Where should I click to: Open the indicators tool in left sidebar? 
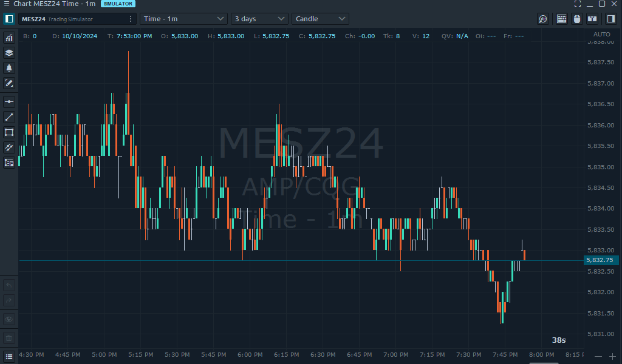click(x=9, y=38)
